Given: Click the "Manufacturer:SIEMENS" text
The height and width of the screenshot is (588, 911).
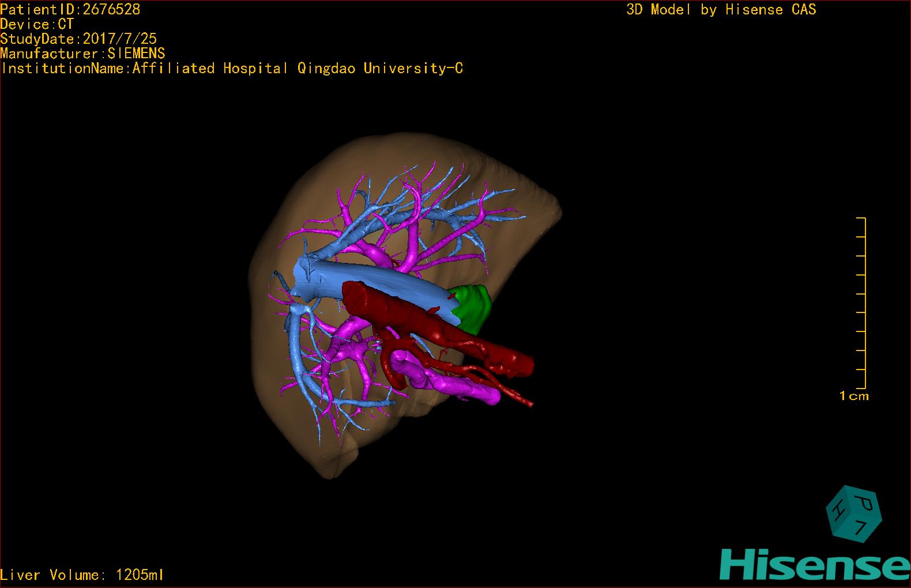Looking at the screenshot, I should (x=83, y=54).
